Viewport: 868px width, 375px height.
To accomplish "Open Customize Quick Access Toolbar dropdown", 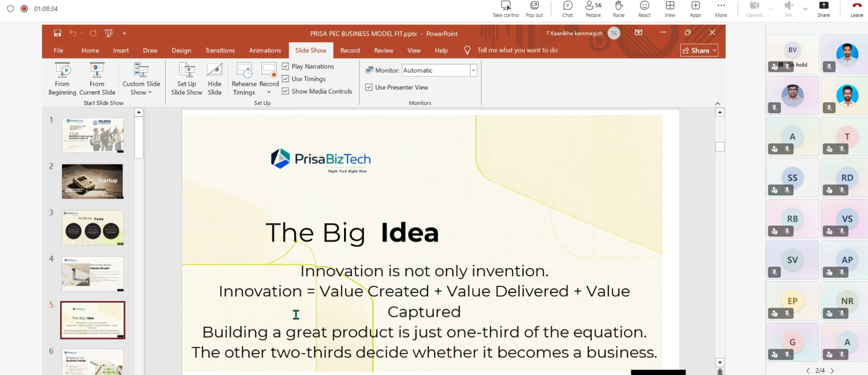I will point(124,33).
